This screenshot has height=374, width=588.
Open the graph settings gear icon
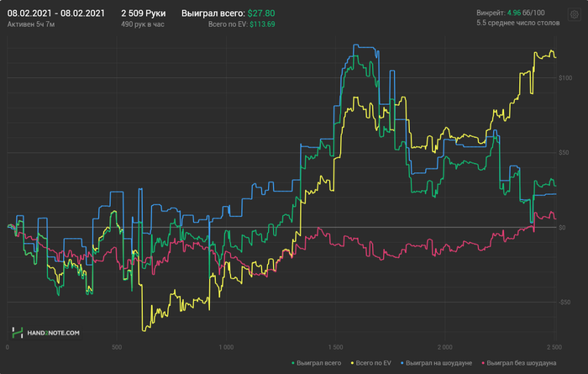pyautogui.click(x=574, y=14)
